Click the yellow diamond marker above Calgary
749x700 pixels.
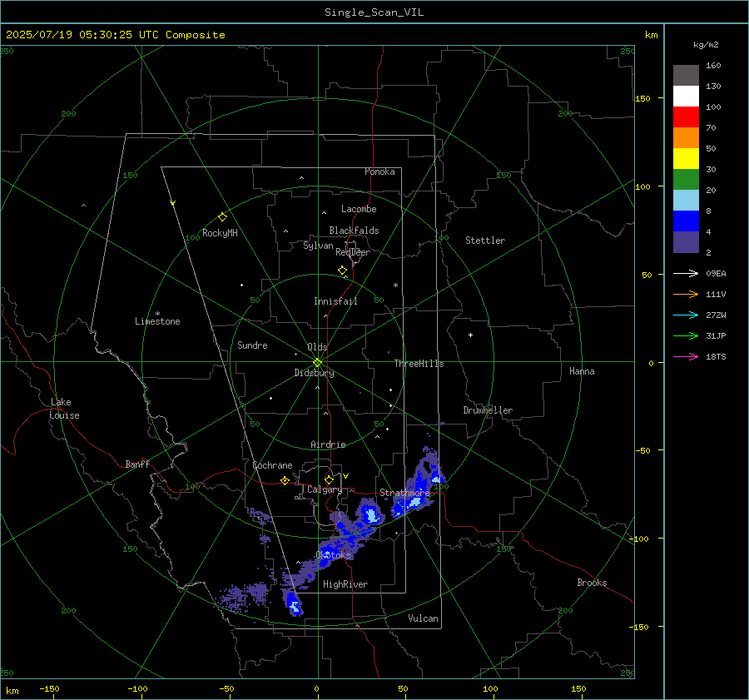click(329, 479)
